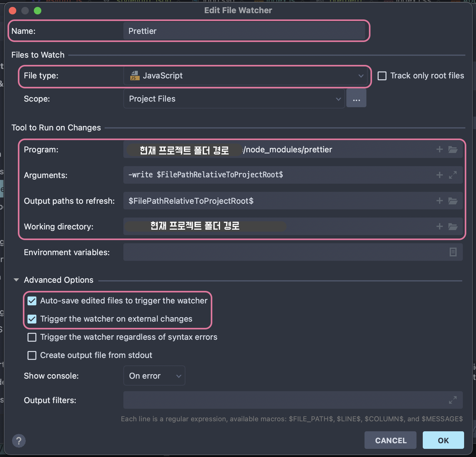Image resolution: width=476 pixels, height=457 pixels.
Task: Click the 'Edit File Watcher' title text
Action: (x=238, y=10)
